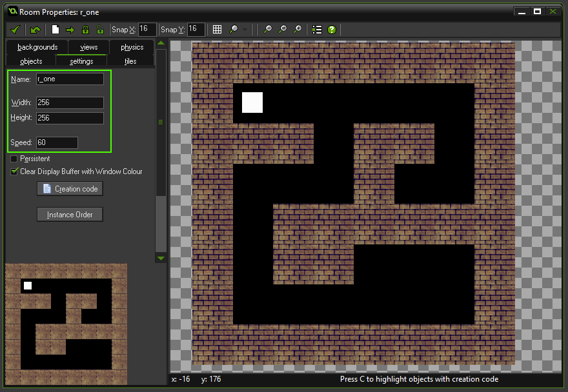Image resolution: width=568 pixels, height=392 pixels.
Task: Select the white square instance in room
Action: [x=252, y=103]
